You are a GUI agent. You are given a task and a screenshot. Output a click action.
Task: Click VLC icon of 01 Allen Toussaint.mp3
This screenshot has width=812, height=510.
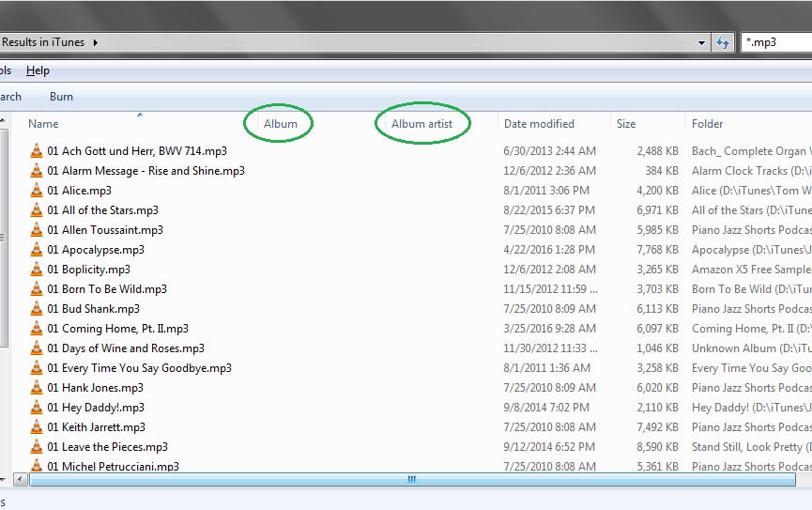pos(37,229)
